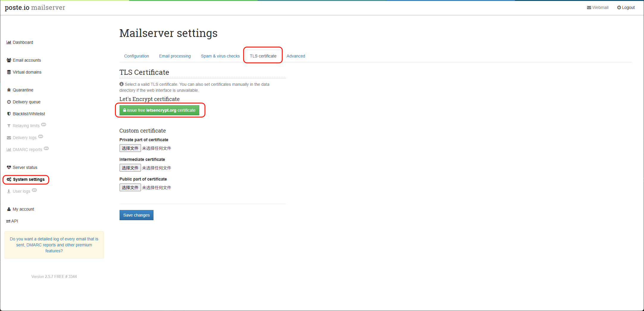Open the Configuration tab
644x311 pixels.
[136, 56]
